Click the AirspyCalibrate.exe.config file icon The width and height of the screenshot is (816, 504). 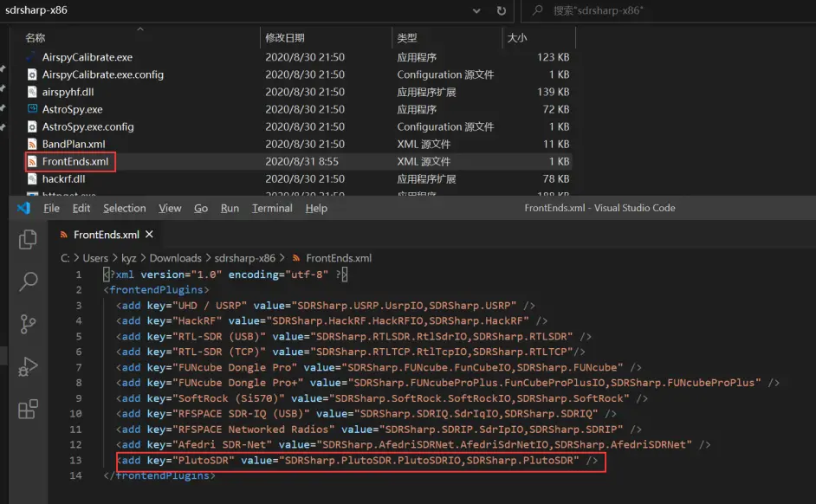(x=32, y=74)
